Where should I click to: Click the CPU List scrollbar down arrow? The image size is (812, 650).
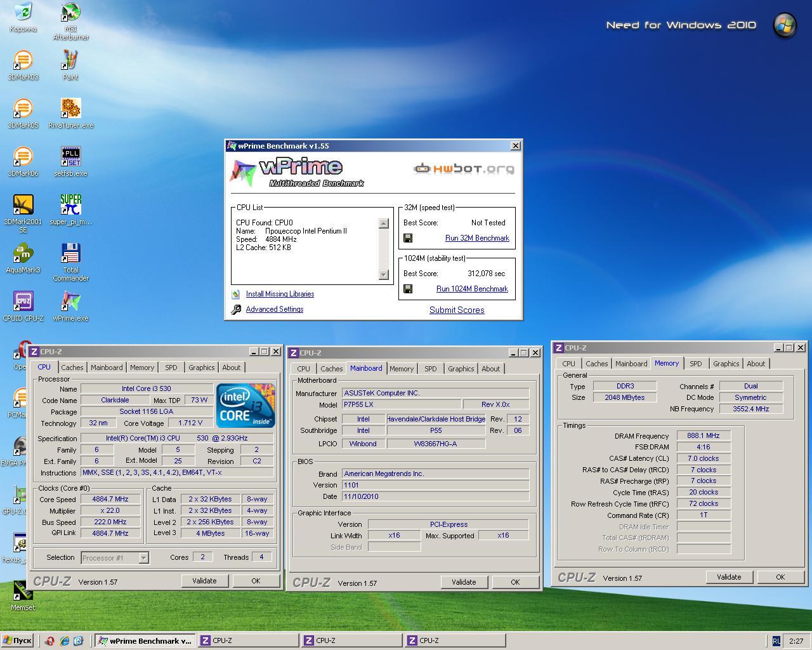[383, 275]
